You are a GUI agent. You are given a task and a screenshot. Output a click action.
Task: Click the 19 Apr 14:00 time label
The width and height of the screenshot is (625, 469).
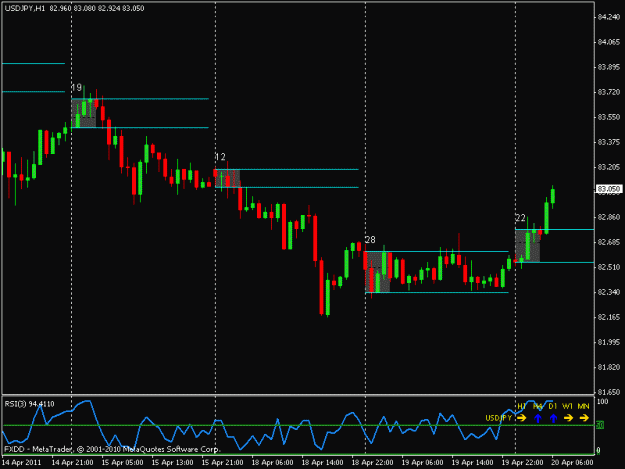(x=472, y=462)
